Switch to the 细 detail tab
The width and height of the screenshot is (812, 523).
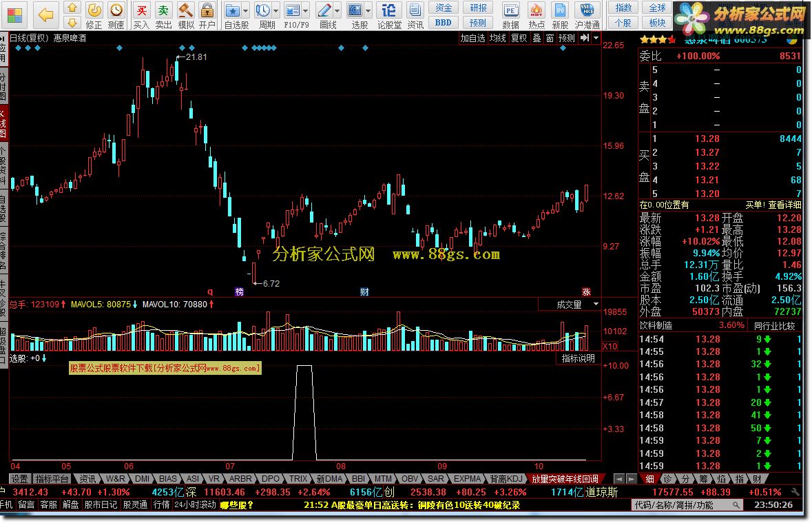click(x=649, y=479)
